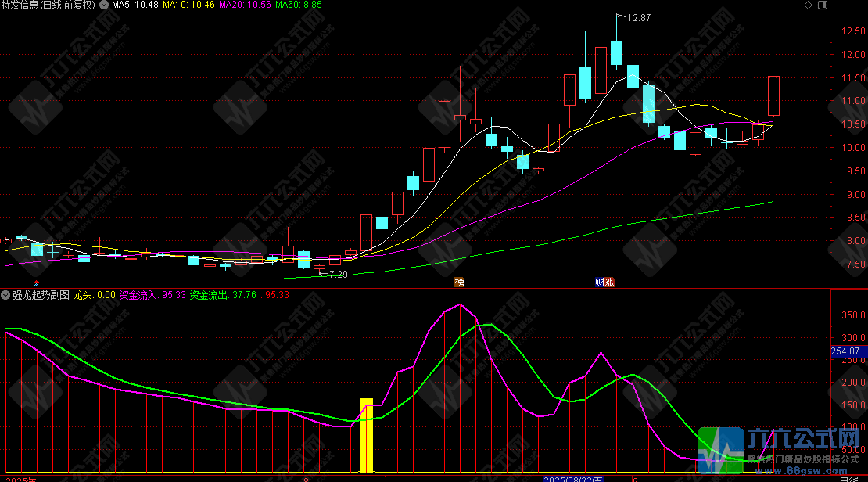
Task: Expand the 强龙起势副图 indicator menu arrow
Action: click(x=5, y=295)
